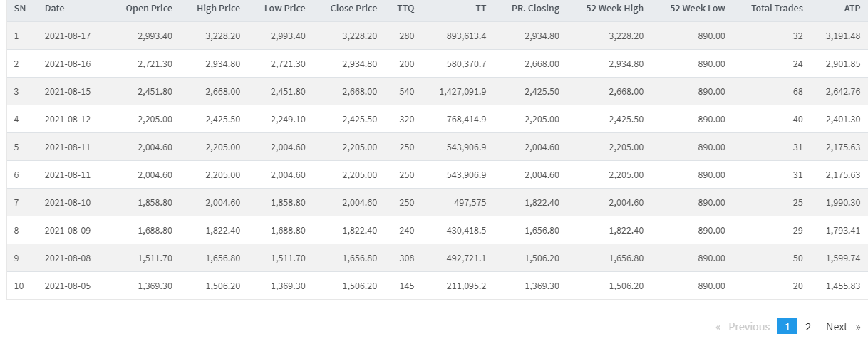This screenshot has width=868, height=356.
Task: Select the 2021-08-17 date cell
Action: (x=68, y=36)
